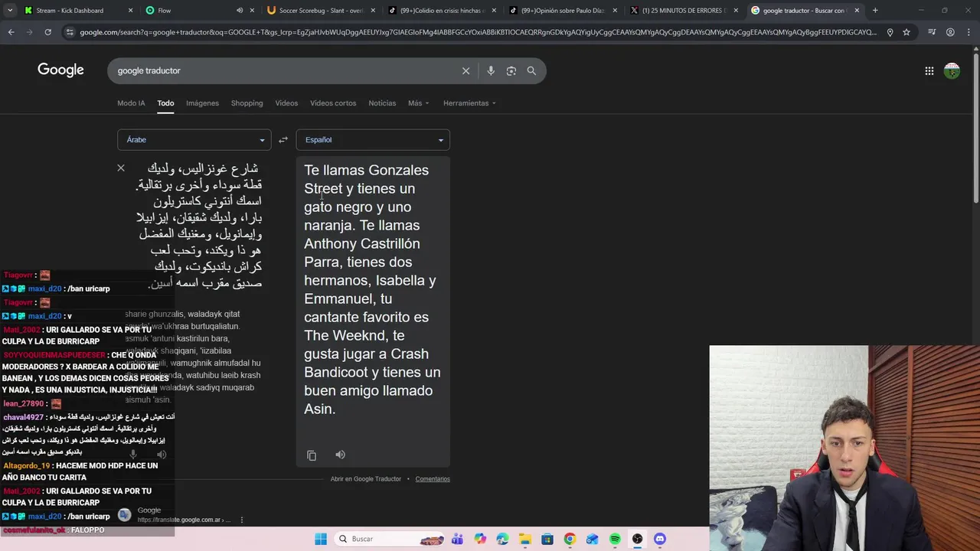Image resolution: width=980 pixels, height=551 pixels.
Task: Switch to Noticias results
Action: pyautogui.click(x=382, y=103)
